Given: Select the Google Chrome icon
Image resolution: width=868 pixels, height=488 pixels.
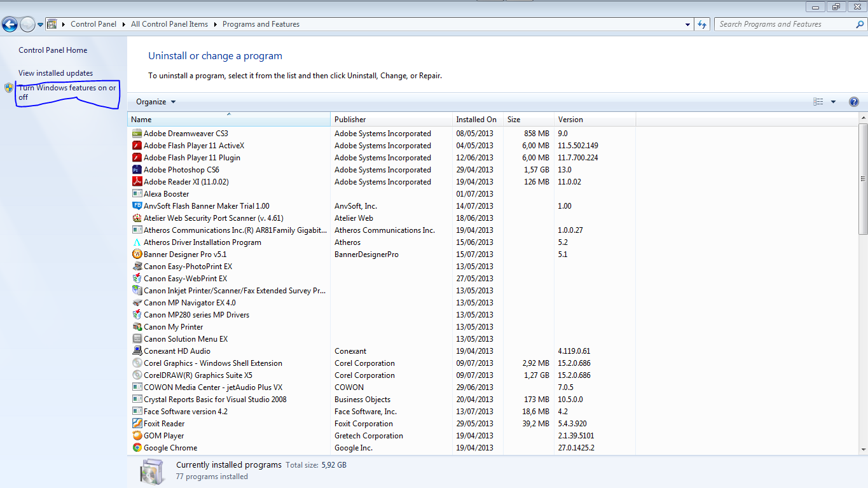Looking at the screenshot, I should point(137,448).
